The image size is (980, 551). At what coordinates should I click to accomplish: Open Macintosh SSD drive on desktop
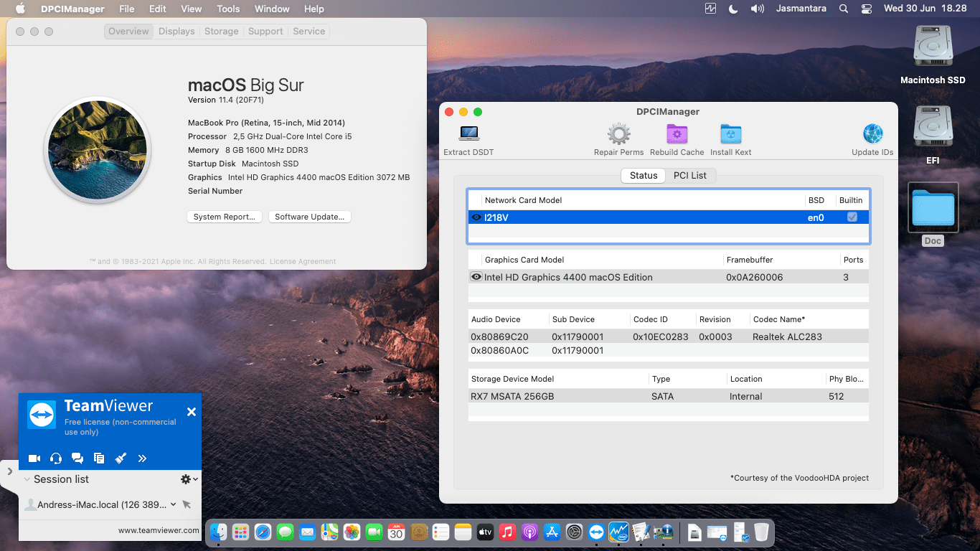(933, 47)
